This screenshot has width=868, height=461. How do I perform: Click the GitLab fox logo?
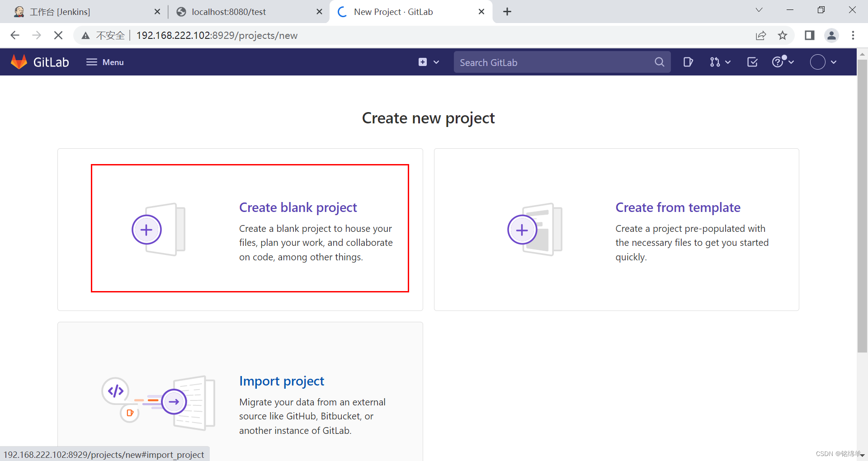(19, 62)
